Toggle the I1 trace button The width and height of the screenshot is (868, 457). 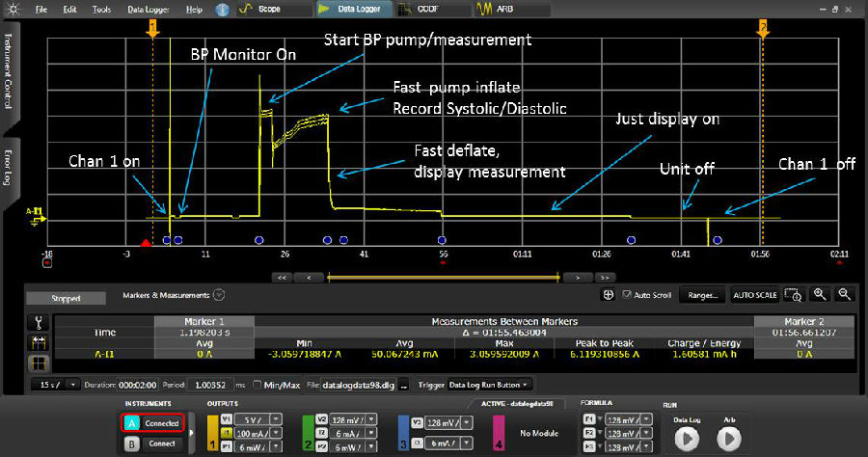(226, 433)
